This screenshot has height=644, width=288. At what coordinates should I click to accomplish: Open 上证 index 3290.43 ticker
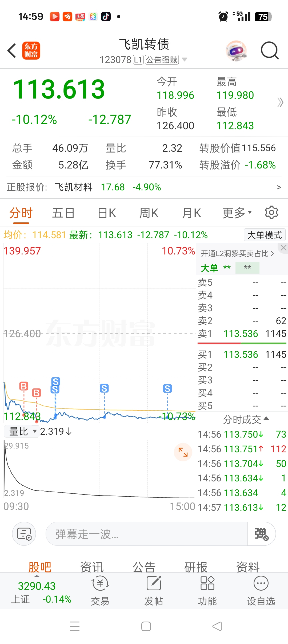pyautogui.click(x=41, y=592)
